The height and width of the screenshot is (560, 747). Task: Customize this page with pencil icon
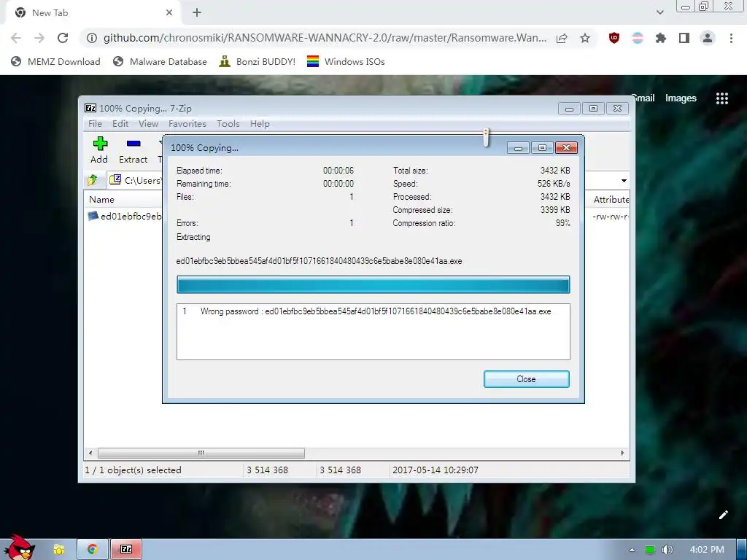[x=723, y=515]
